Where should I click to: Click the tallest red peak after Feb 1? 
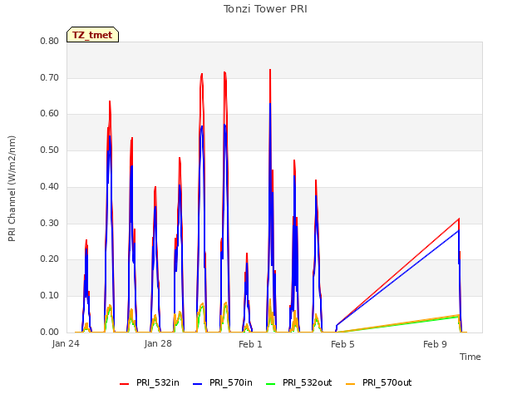[270, 70]
